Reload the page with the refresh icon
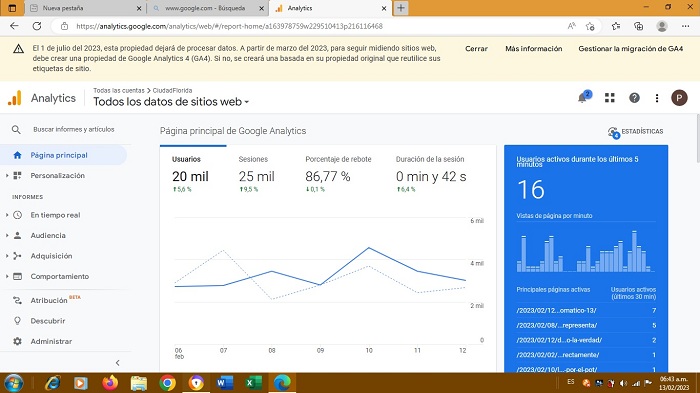Image resolution: width=700 pixels, height=393 pixels. (x=37, y=26)
